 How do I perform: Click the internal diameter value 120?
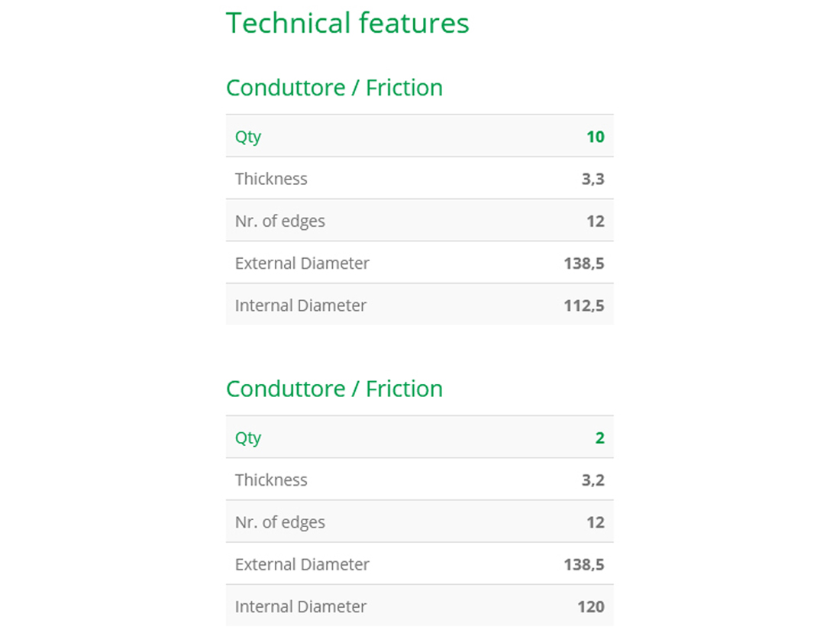(x=590, y=606)
